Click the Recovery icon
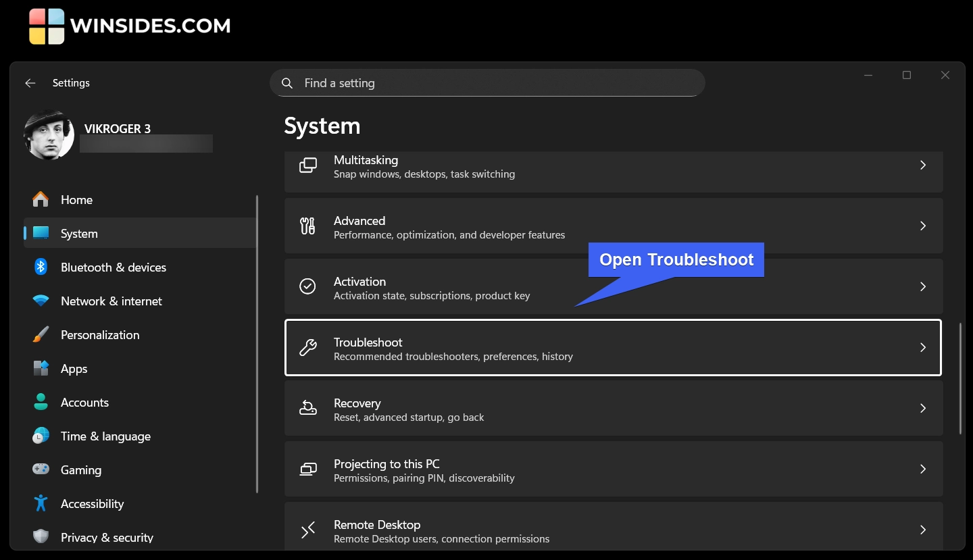Image resolution: width=973 pixels, height=560 pixels. point(307,408)
